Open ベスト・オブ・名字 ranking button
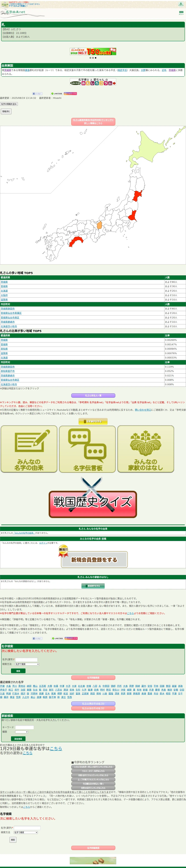The width and height of the screenshot is (186, 868). [93, 771]
